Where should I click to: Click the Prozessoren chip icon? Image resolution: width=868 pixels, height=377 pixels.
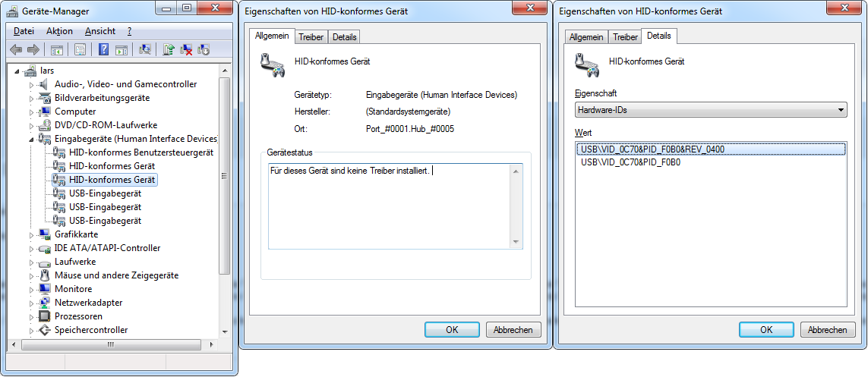coord(44,316)
